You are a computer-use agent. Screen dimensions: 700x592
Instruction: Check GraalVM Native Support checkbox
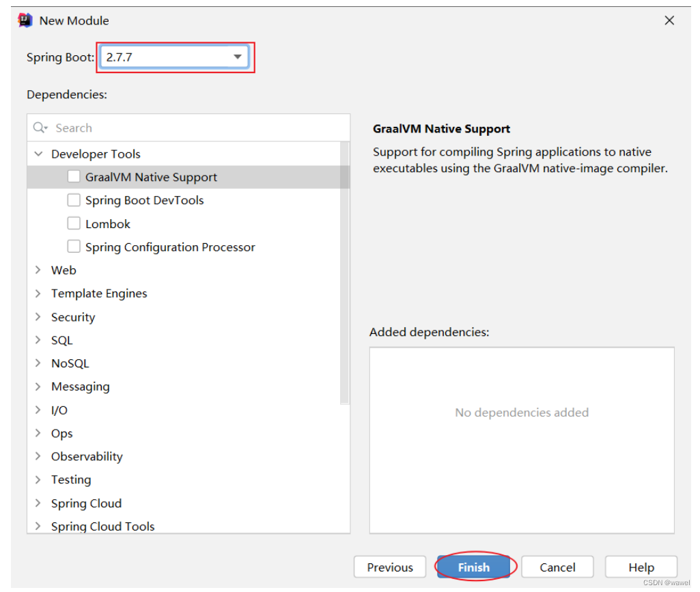click(74, 176)
